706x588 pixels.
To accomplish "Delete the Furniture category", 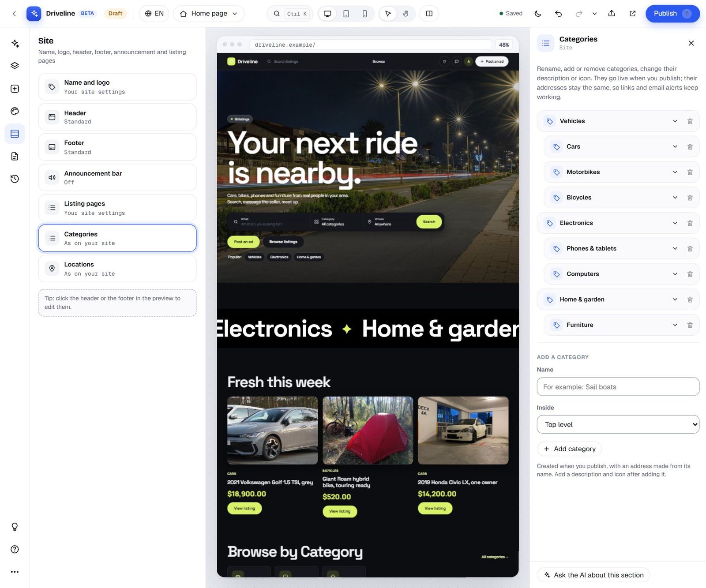I will [690, 325].
